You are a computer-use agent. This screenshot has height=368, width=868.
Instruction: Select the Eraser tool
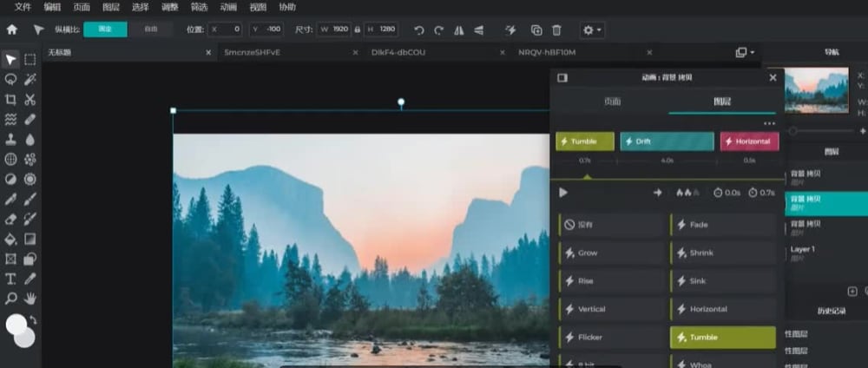pos(10,219)
